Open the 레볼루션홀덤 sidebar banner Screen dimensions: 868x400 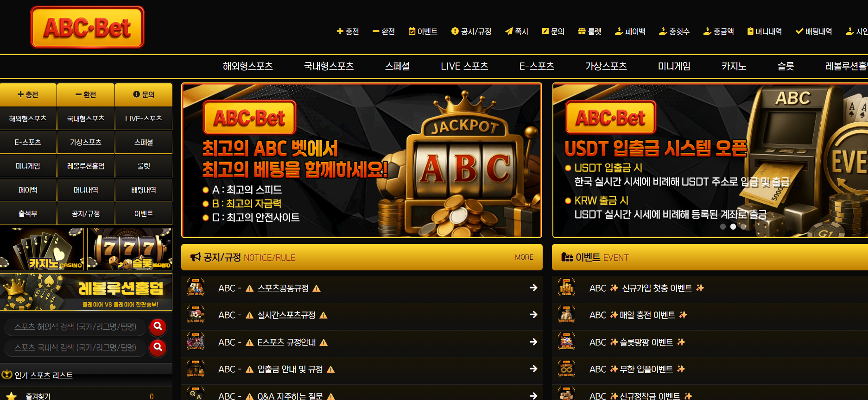pyautogui.click(x=86, y=292)
